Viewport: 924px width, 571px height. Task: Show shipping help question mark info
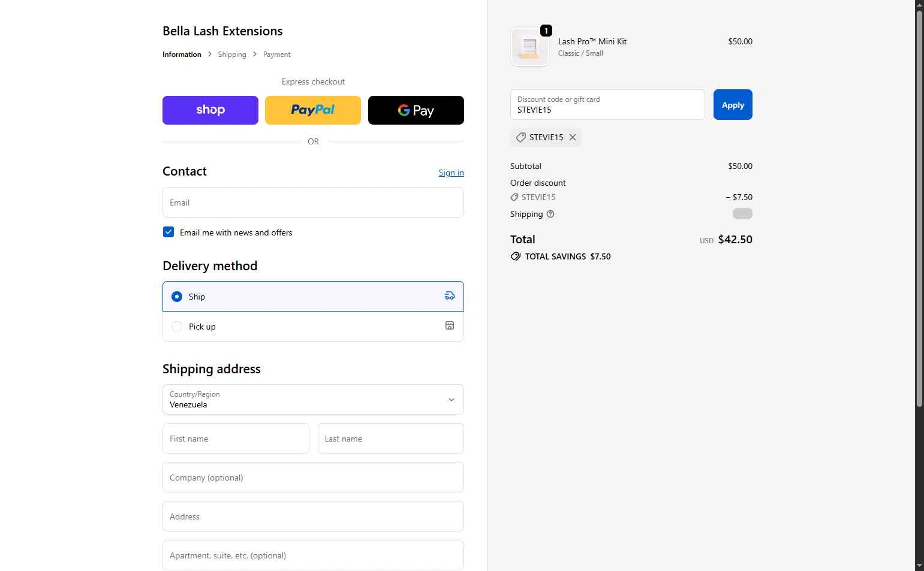pyautogui.click(x=550, y=214)
